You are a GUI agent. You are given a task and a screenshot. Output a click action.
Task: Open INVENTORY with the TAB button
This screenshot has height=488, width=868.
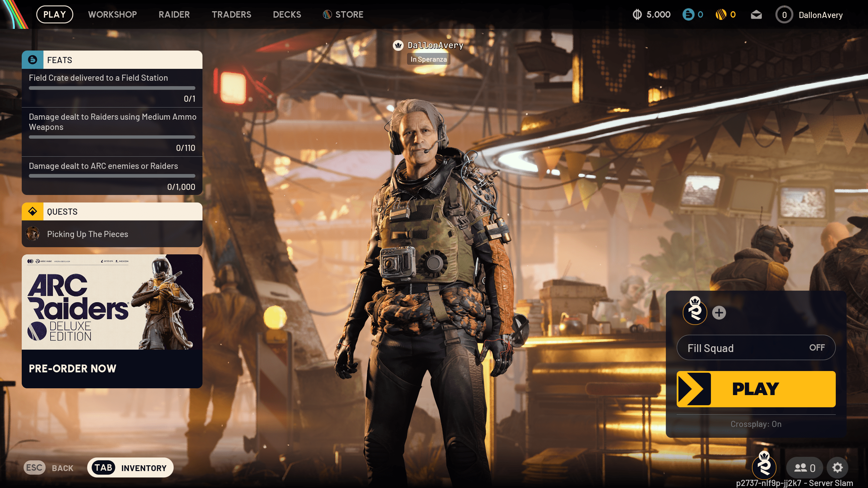tap(130, 468)
